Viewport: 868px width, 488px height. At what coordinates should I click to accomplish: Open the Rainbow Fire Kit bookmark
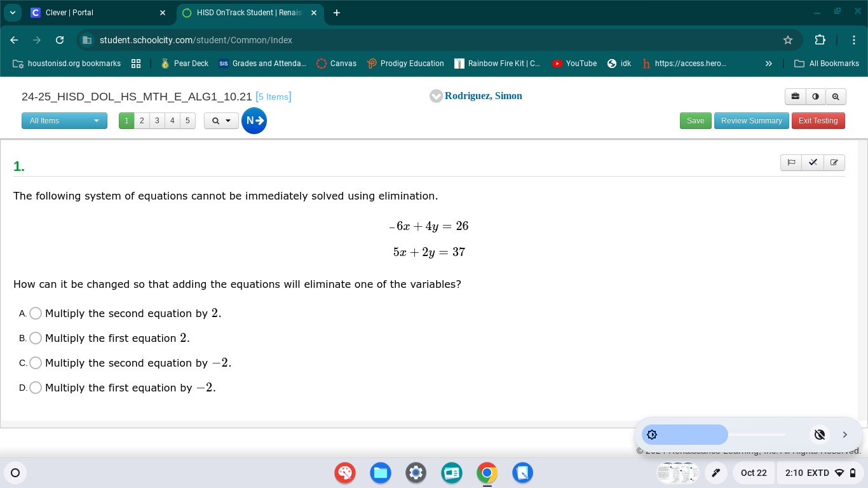click(498, 64)
